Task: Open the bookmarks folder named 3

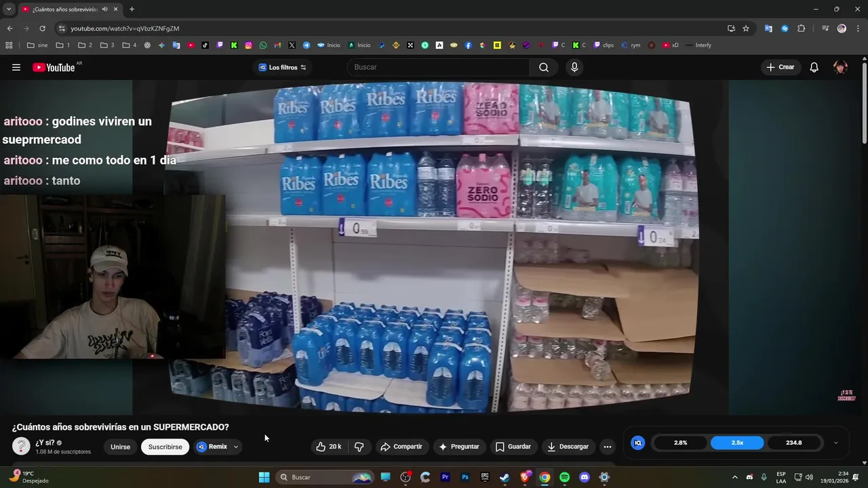Action: point(107,45)
